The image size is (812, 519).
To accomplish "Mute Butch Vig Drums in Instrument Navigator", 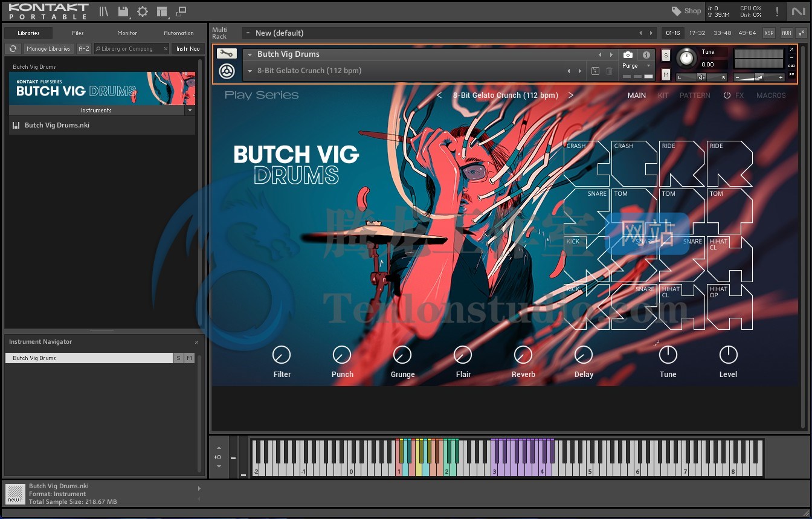I will (x=189, y=358).
